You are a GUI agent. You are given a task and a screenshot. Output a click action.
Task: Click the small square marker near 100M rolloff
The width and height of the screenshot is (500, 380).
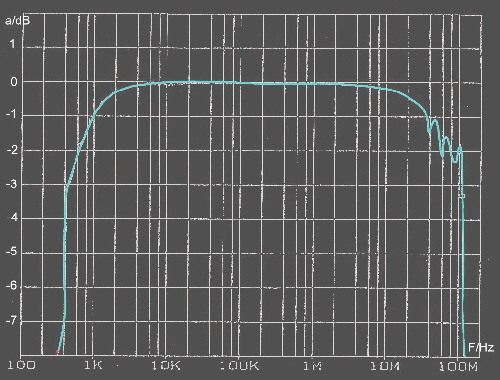coord(463,196)
